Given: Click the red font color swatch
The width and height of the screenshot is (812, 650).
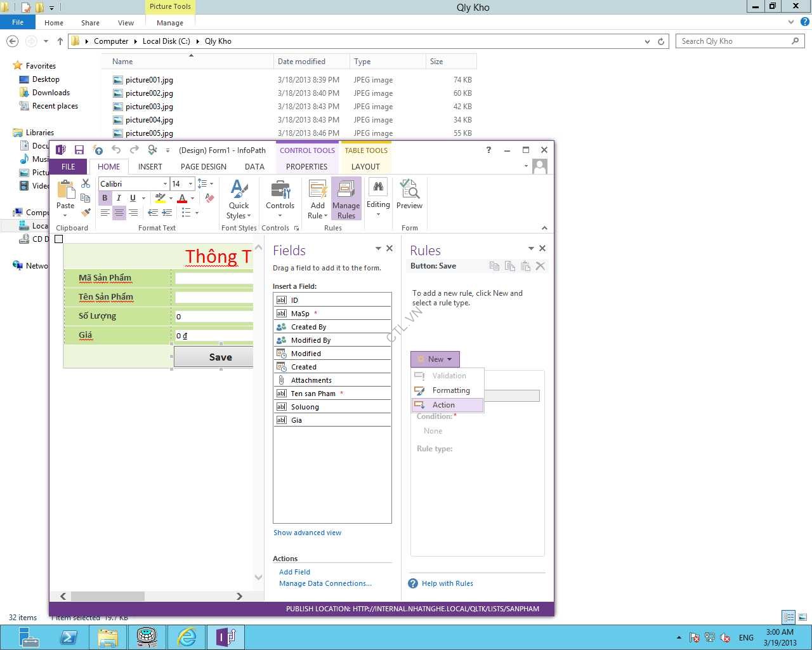Looking at the screenshot, I should [x=183, y=199].
